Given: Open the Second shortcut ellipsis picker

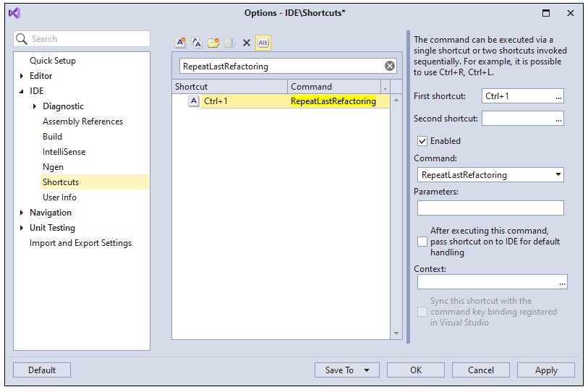Looking at the screenshot, I should click(x=558, y=119).
